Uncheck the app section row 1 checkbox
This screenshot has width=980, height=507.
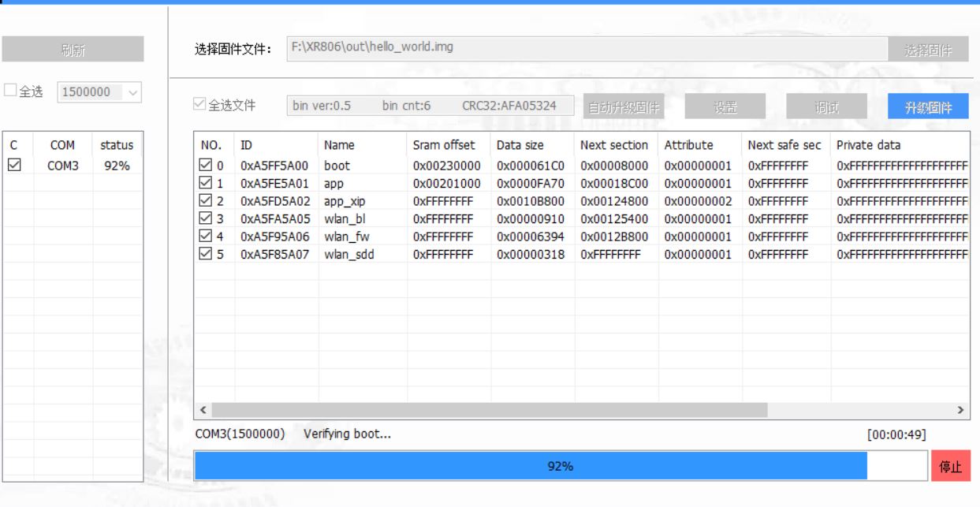point(205,183)
